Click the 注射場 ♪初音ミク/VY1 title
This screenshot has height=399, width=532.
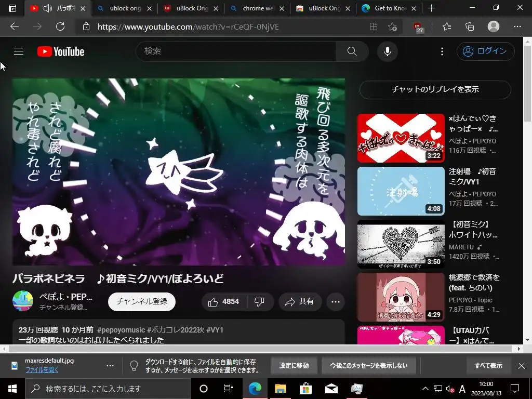472,177
